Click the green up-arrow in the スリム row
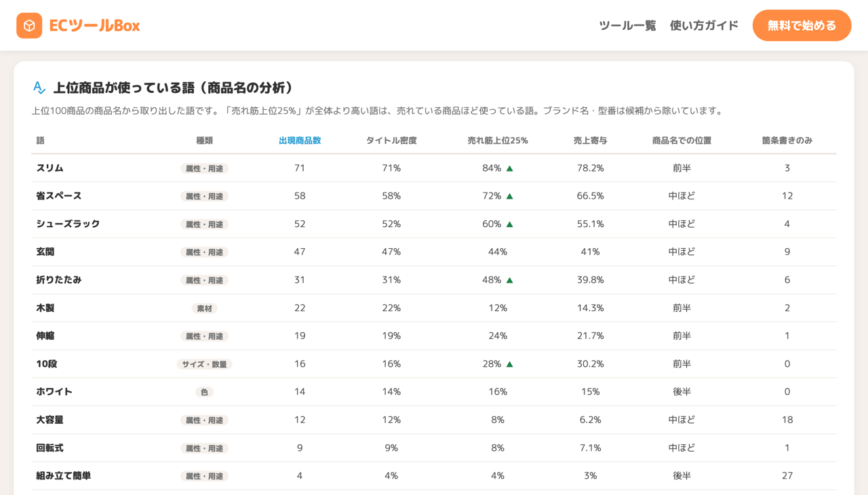This screenshot has height=495, width=868. tap(509, 168)
